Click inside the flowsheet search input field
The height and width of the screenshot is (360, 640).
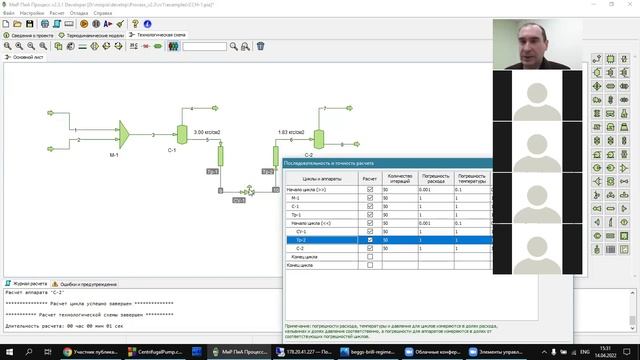coord(204,47)
